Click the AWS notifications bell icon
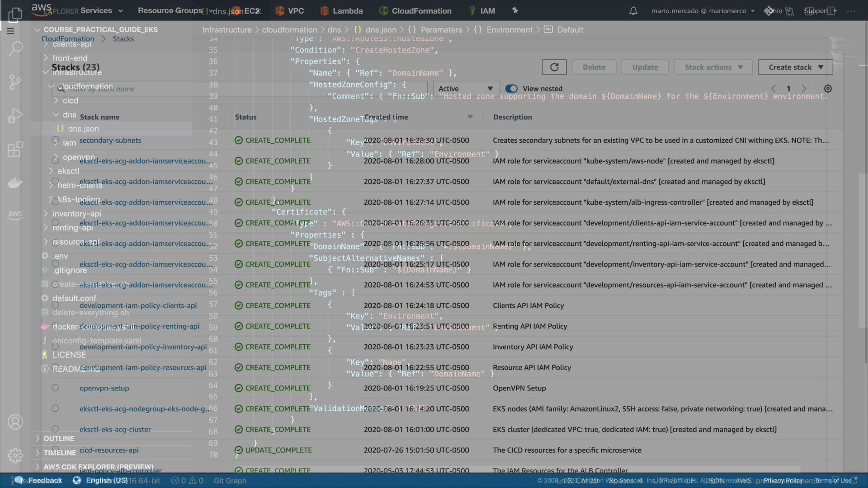868x488 pixels. click(x=633, y=11)
